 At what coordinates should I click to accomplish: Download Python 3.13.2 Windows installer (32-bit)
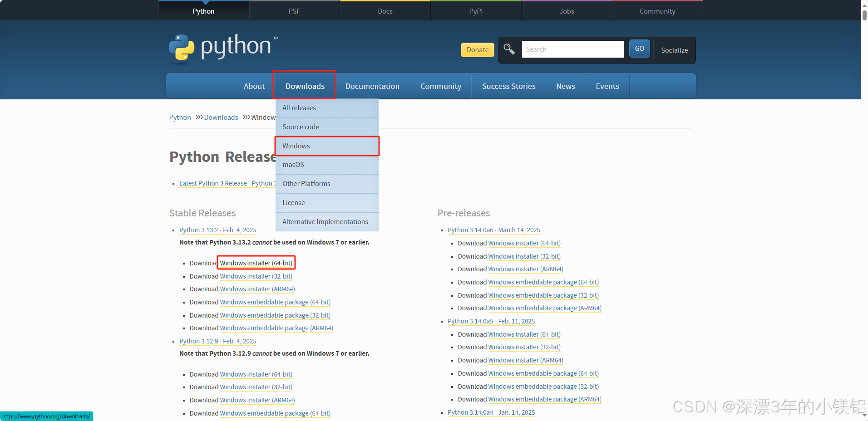coord(256,276)
